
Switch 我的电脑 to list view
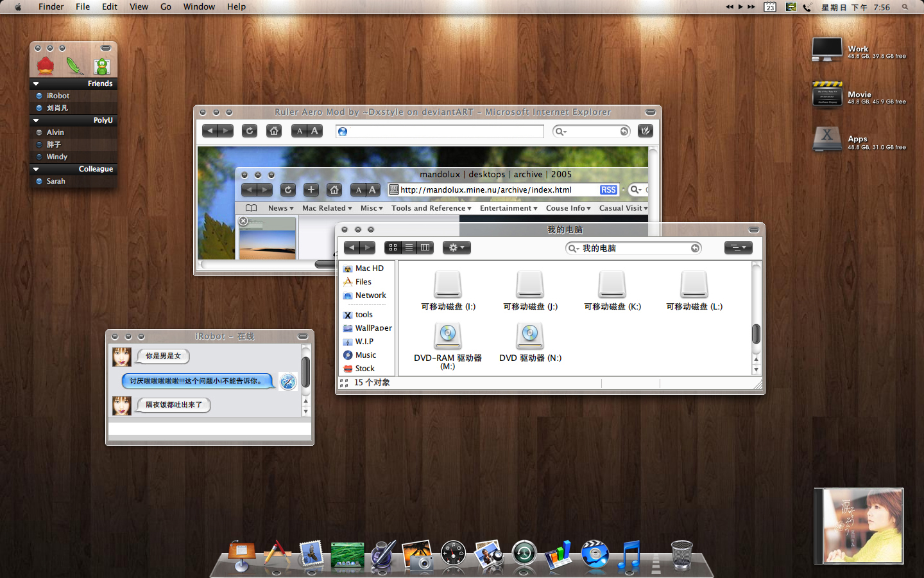pos(409,247)
